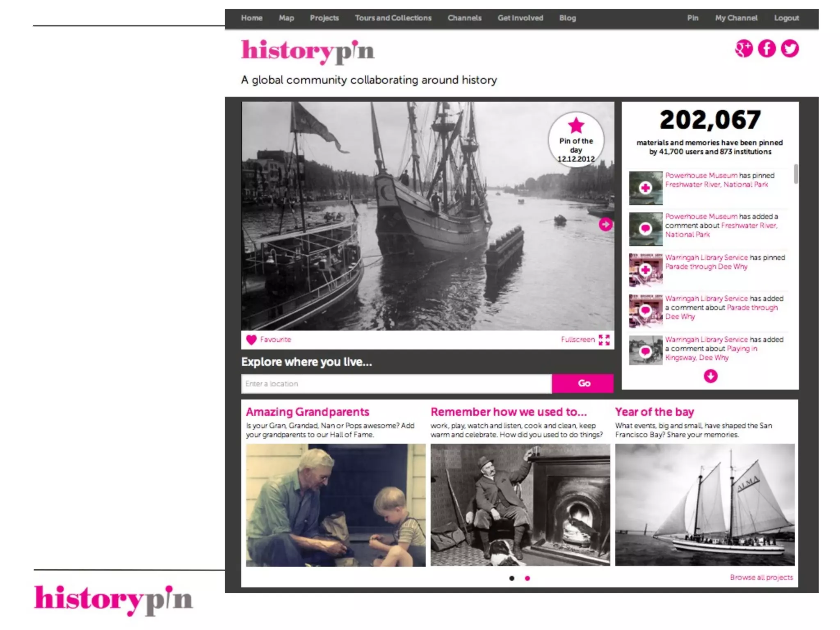
Task: Open the Amazing Grandparents photo thumbnail
Action: click(336, 505)
